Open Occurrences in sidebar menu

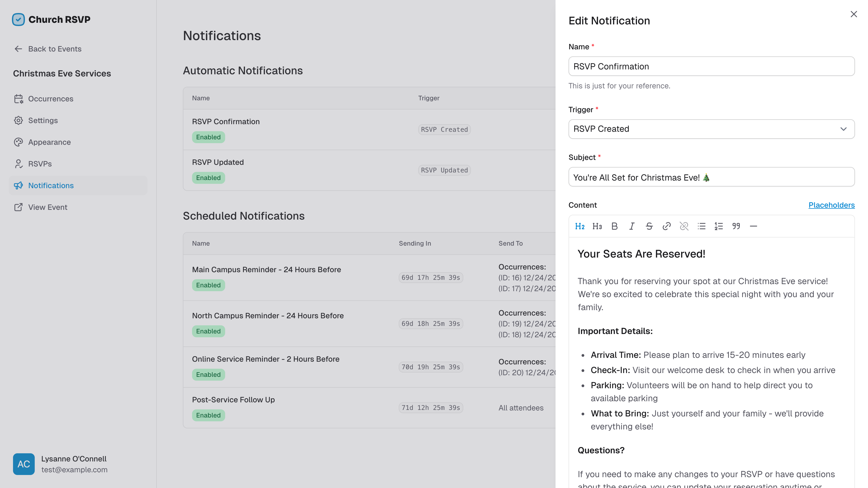click(x=50, y=99)
